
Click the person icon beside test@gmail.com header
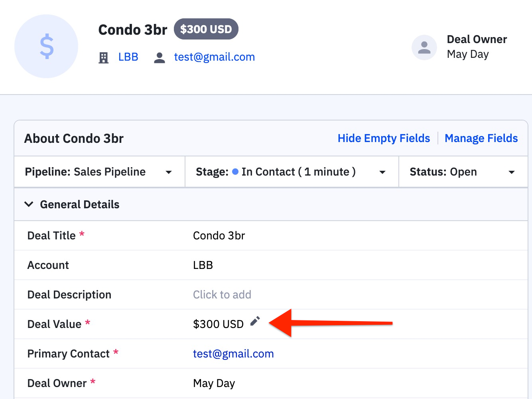click(160, 58)
